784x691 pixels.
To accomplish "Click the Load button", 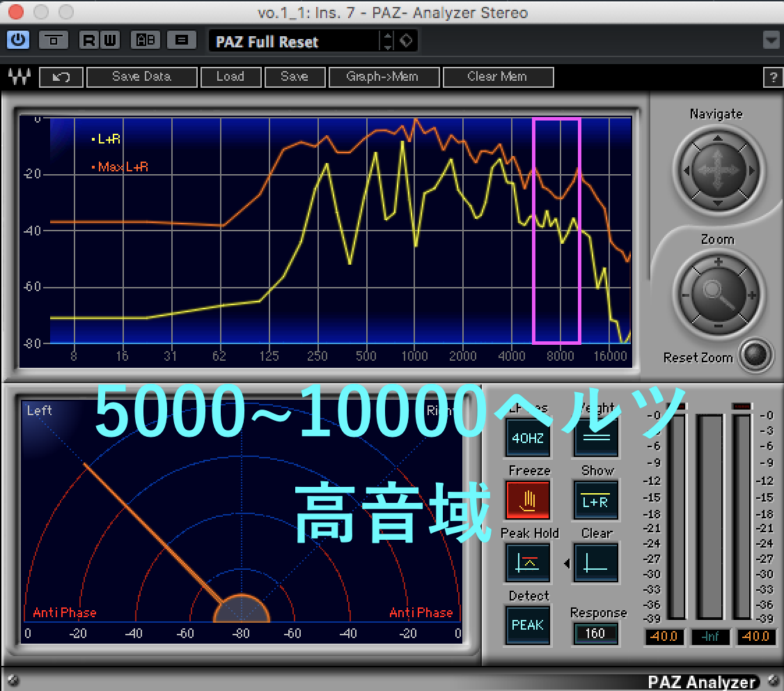I will click(x=230, y=77).
